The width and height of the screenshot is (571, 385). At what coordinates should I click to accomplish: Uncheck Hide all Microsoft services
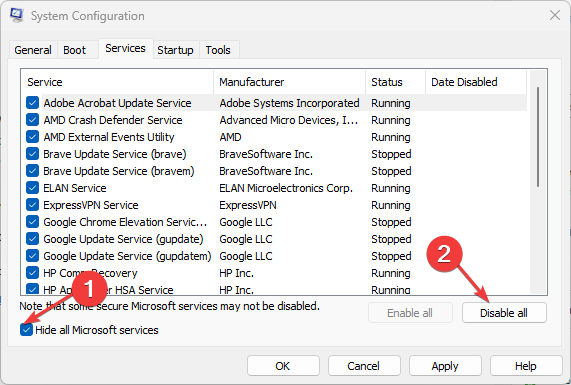pyautogui.click(x=26, y=330)
